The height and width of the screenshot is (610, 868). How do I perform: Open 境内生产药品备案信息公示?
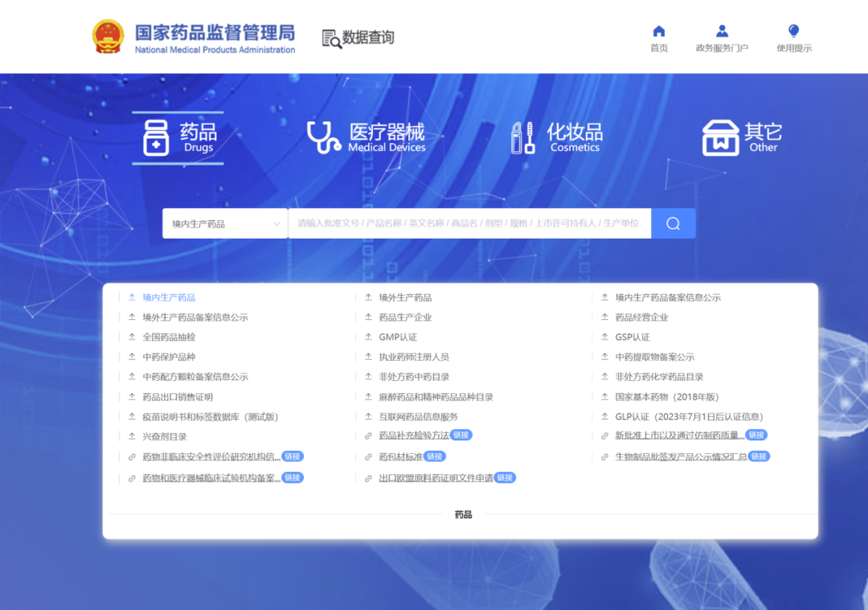click(x=668, y=298)
